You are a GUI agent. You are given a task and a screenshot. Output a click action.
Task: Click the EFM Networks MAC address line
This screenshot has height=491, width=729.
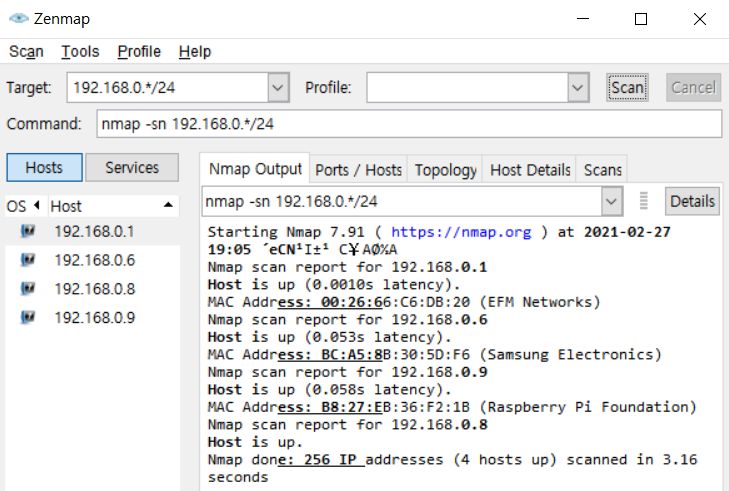click(404, 302)
